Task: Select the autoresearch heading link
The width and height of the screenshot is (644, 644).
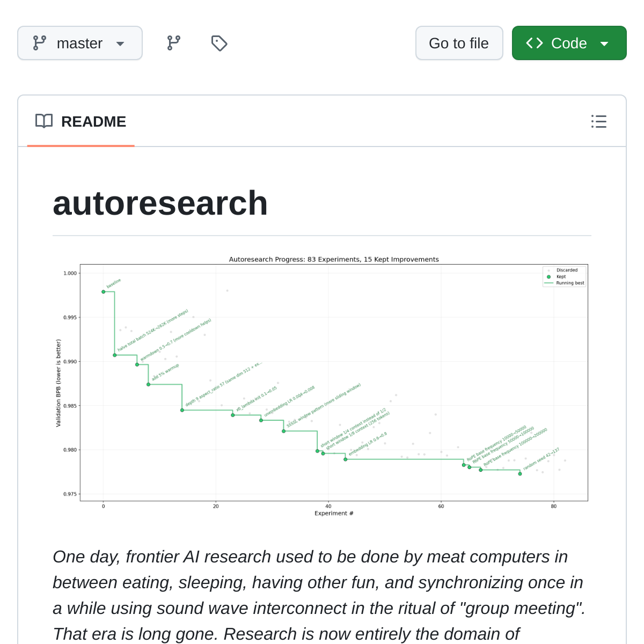Action: 160,203
